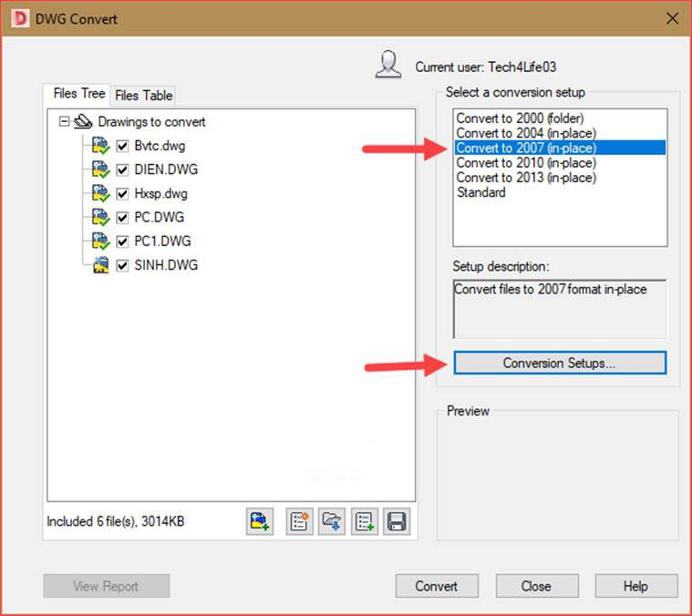This screenshot has width=692, height=616.
Task: Click the SINH.DWG drawing file icon
Action: click(x=100, y=264)
